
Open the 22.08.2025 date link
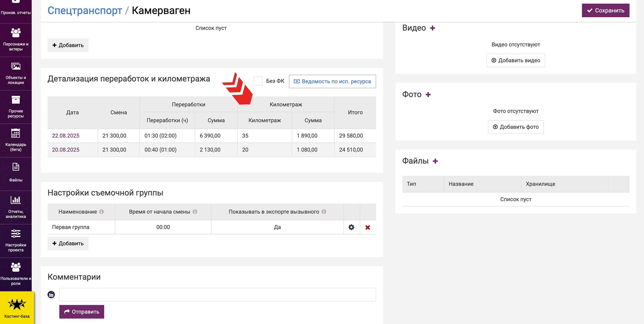(65, 136)
